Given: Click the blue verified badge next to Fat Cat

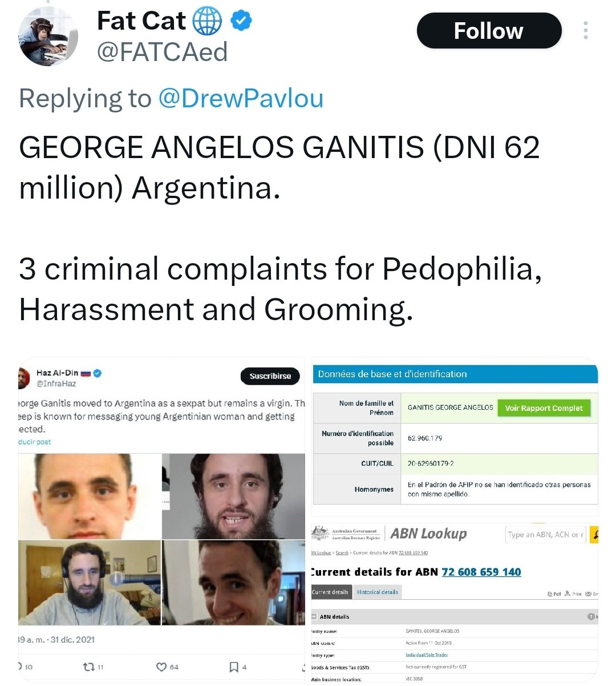Looking at the screenshot, I should point(242,21).
